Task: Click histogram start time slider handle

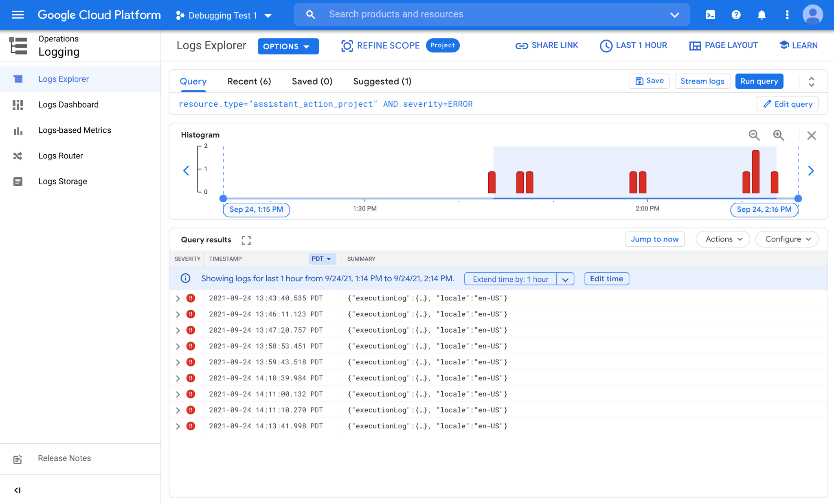Action: pyautogui.click(x=223, y=199)
